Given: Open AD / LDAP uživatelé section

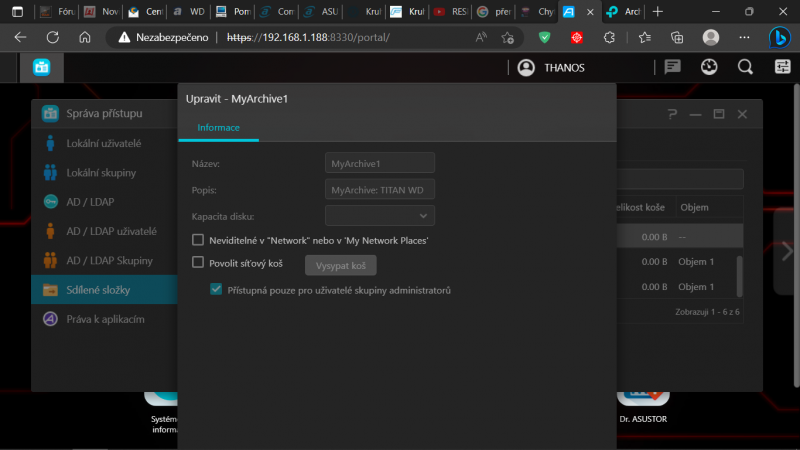Looking at the screenshot, I should pyautogui.click(x=104, y=231).
